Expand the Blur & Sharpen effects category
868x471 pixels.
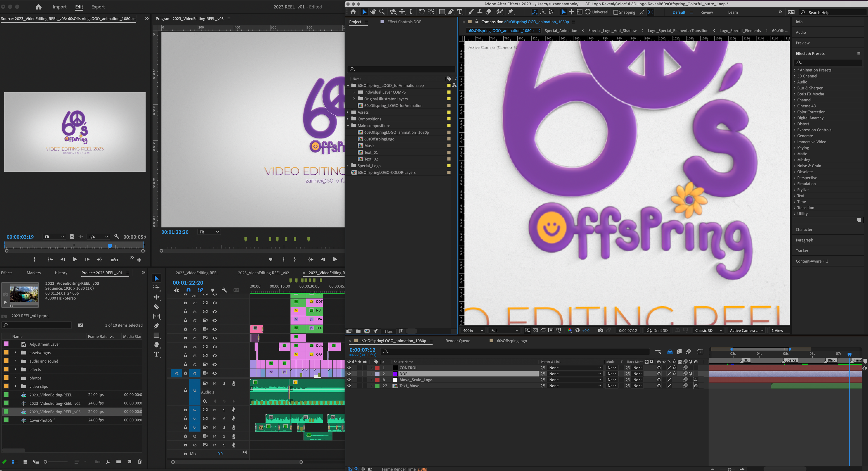795,88
